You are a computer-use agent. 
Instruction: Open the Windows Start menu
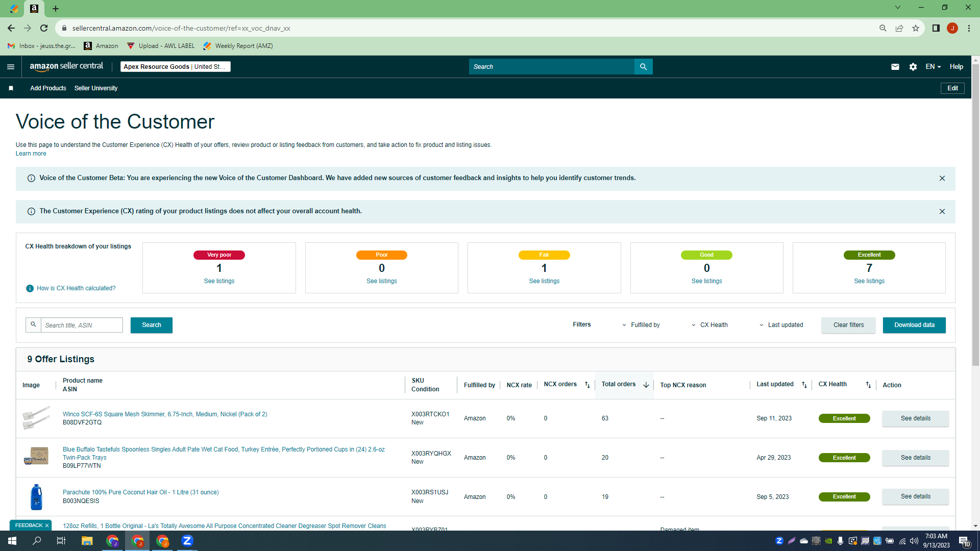click(12, 541)
